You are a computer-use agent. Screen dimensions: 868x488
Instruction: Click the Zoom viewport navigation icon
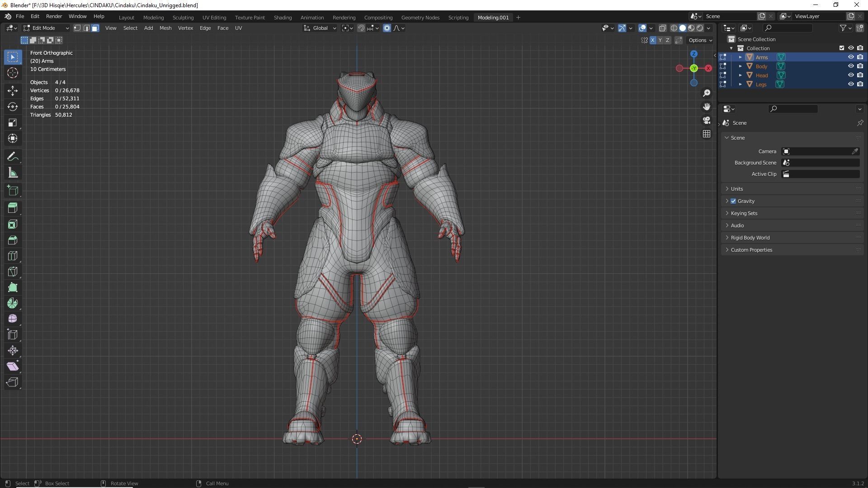coord(707,93)
